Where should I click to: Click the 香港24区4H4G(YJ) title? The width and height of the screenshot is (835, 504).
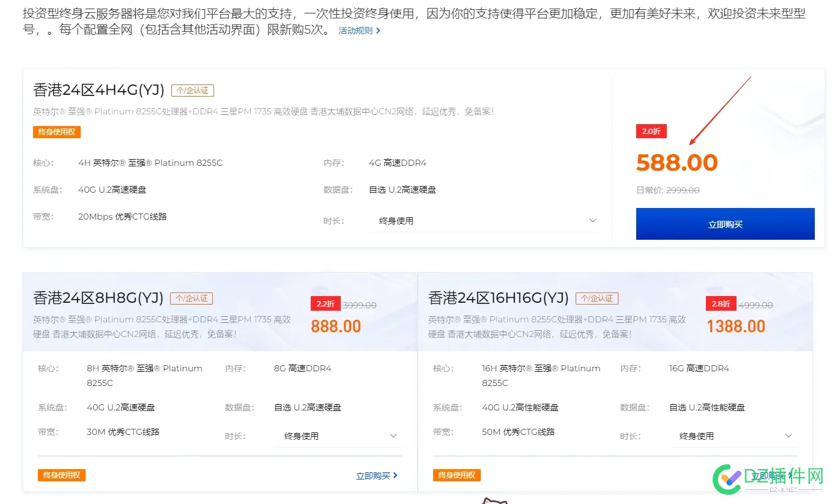tap(99, 90)
